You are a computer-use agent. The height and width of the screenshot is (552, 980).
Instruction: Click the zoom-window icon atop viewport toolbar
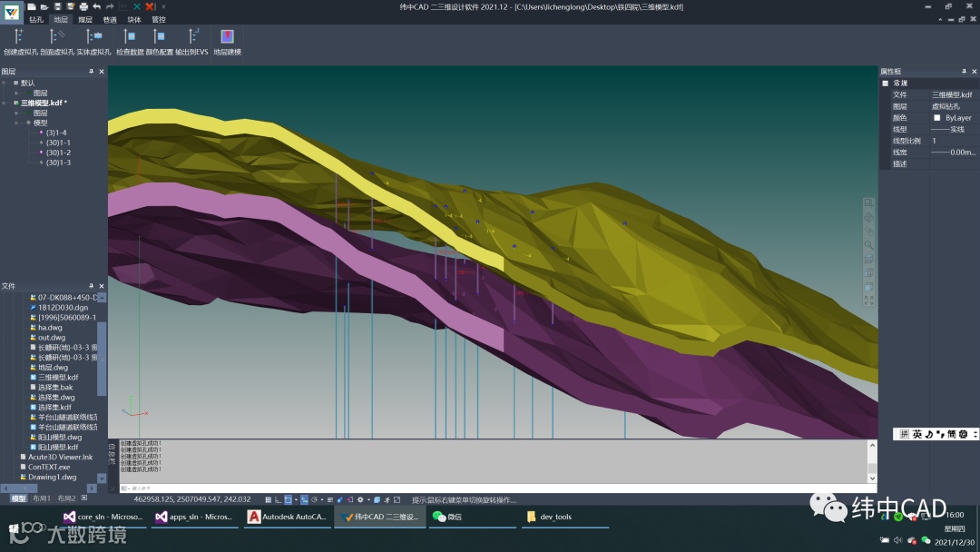point(868,202)
